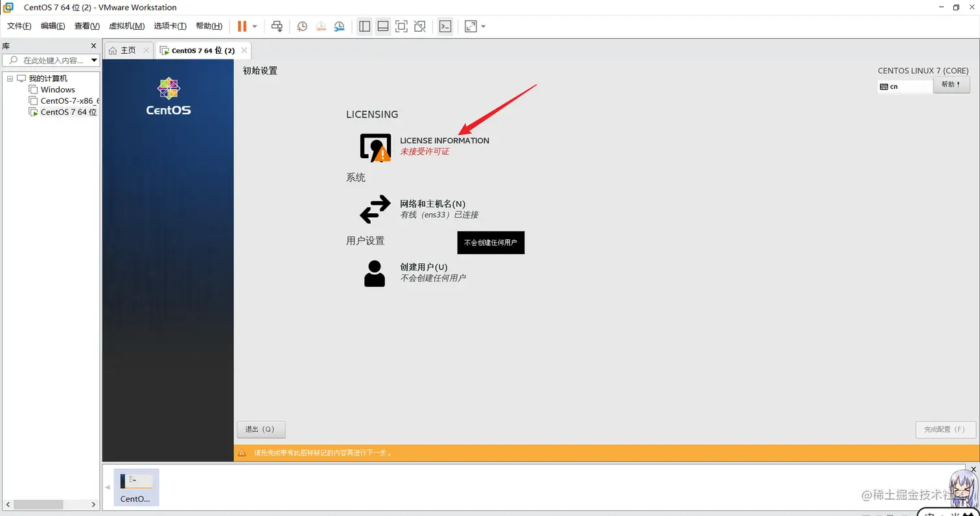Open the snapshot manager icon
The height and width of the screenshot is (516, 980).
tap(340, 27)
